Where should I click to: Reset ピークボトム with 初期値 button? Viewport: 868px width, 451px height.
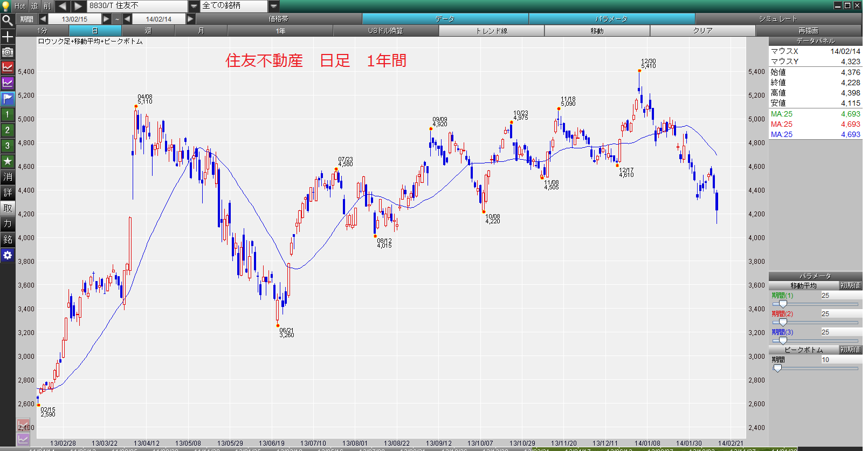[x=851, y=350]
